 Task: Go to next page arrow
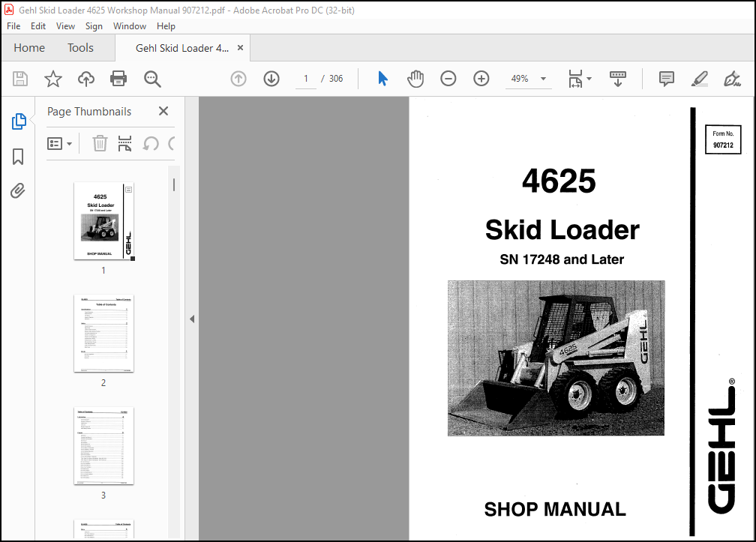[271, 79]
